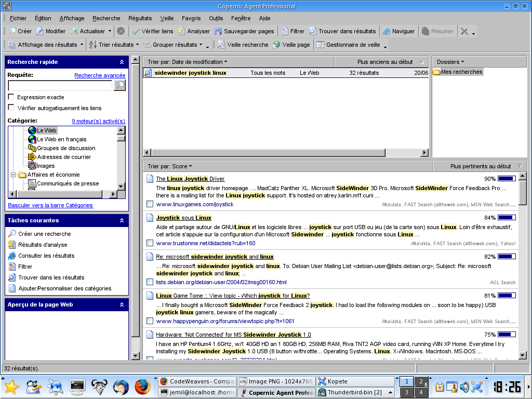This screenshot has height=399, width=532.
Task: Open the Outils menu
Action: pyautogui.click(x=216, y=18)
